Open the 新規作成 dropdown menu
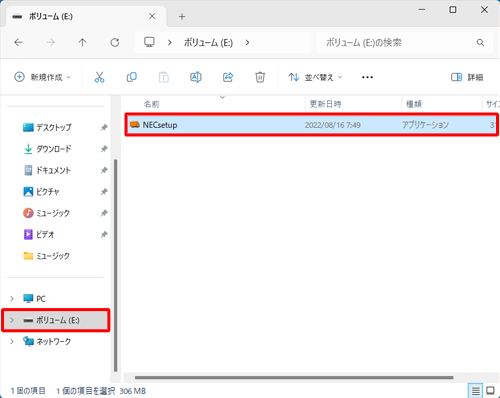500x398 pixels. click(x=43, y=77)
